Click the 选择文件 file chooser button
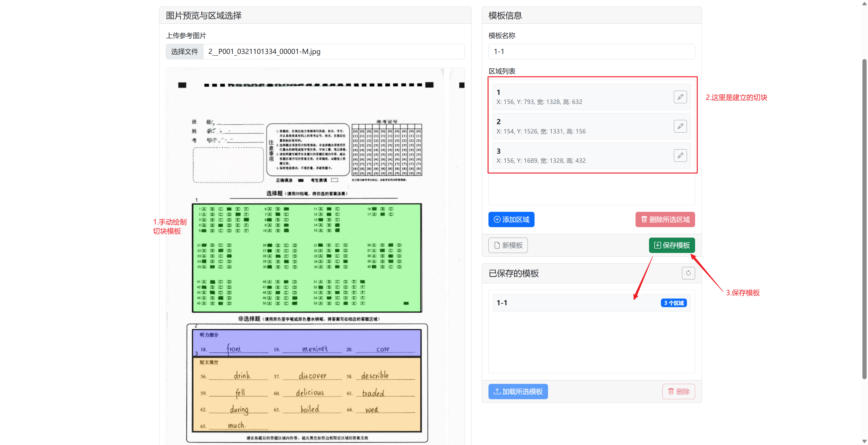This screenshot has height=445, width=868. 185,52
